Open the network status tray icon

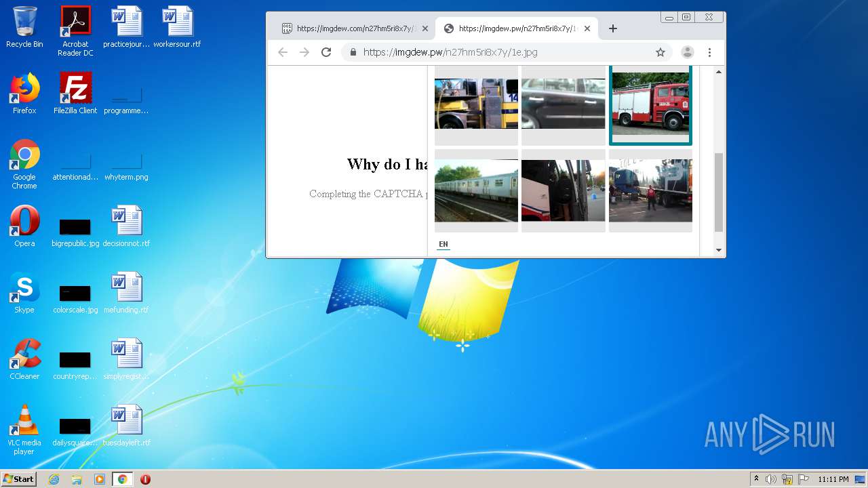(787, 479)
